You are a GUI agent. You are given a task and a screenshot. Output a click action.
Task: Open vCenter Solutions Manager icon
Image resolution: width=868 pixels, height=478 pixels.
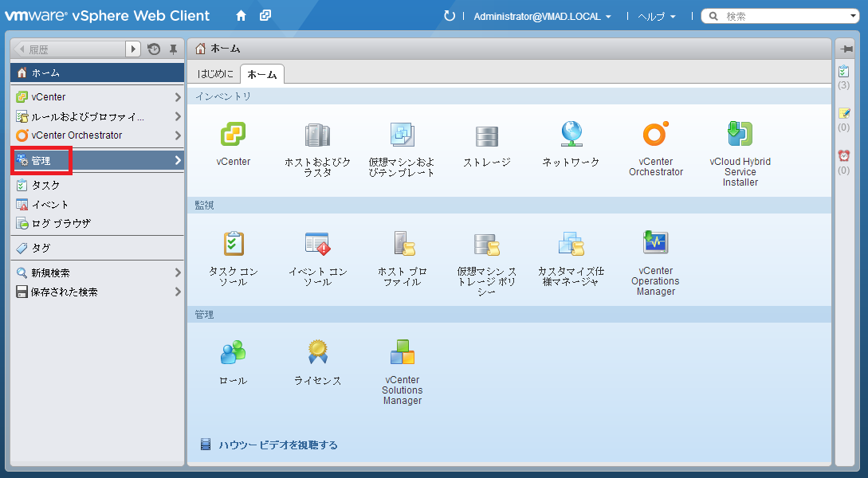click(402, 352)
